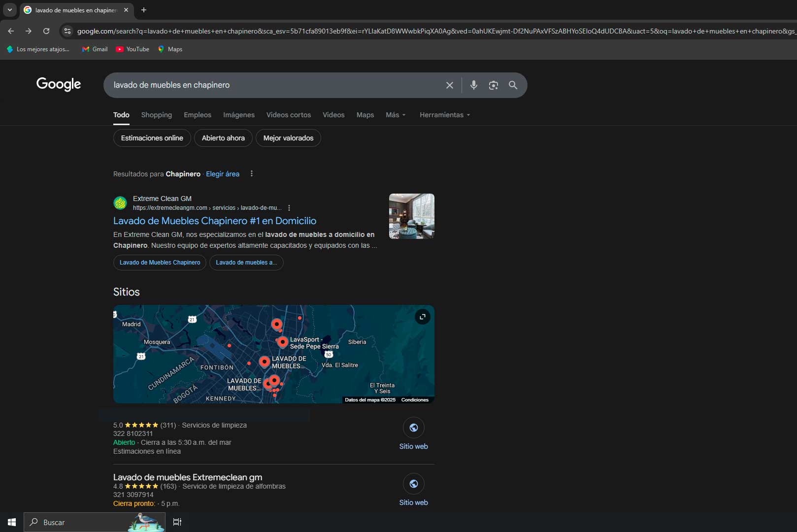Open the three-dot menu beside extremecleangm URL

coord(289,208)
